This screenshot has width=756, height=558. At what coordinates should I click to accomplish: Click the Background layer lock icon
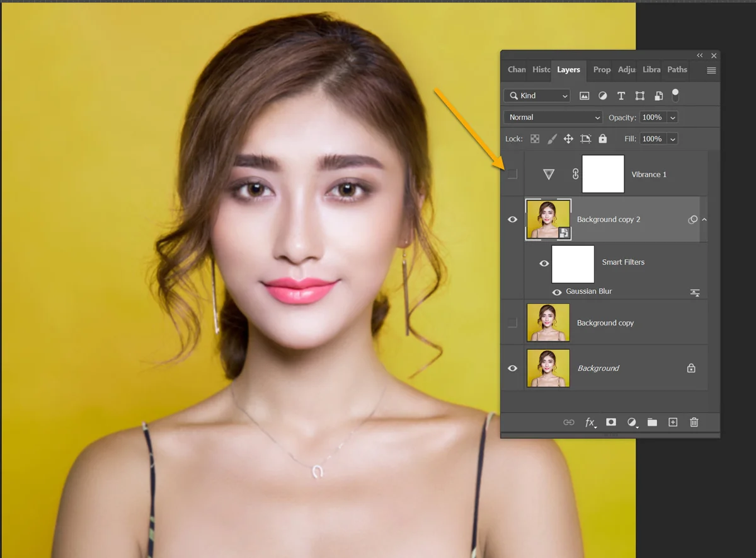pyautogui.click(x=691, y=368)
